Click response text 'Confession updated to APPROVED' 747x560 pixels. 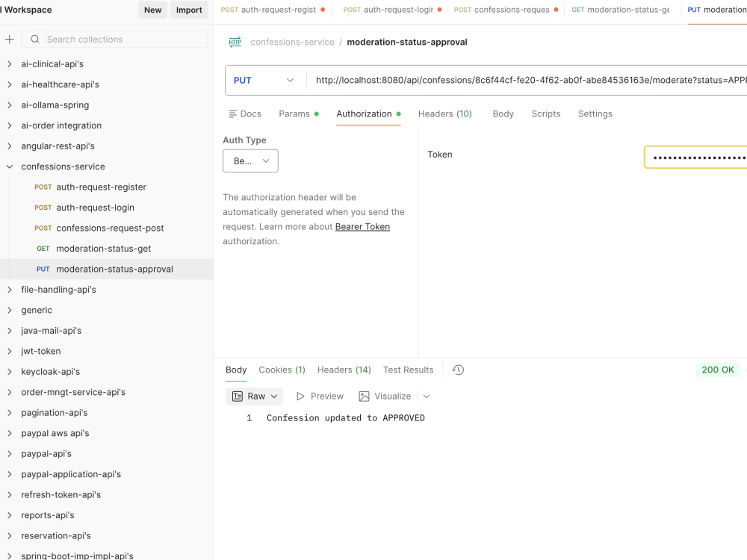pos(345,418)
